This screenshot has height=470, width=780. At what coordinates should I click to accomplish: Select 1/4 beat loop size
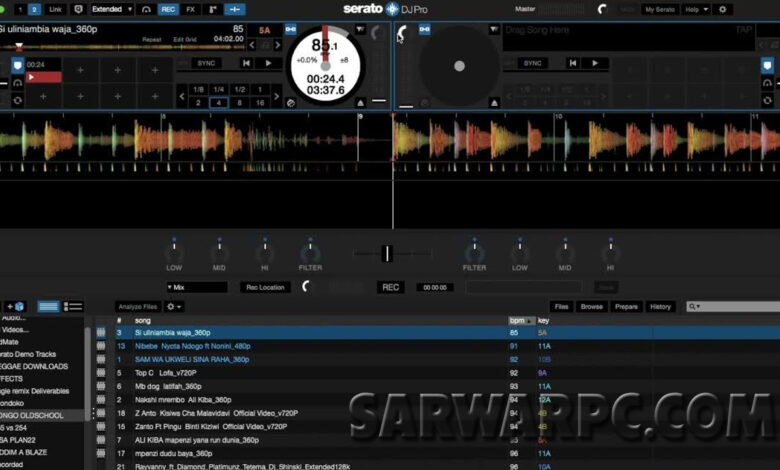(218, 90)
